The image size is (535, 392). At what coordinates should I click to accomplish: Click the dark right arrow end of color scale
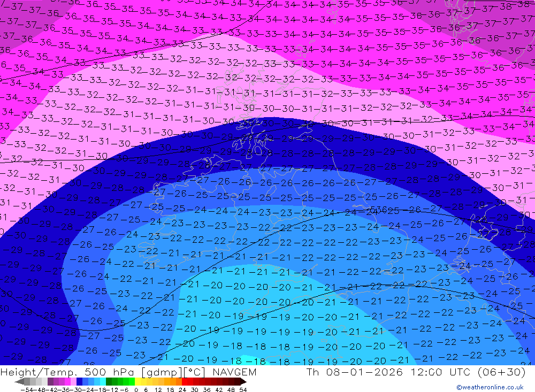click(x=243, y=381)
